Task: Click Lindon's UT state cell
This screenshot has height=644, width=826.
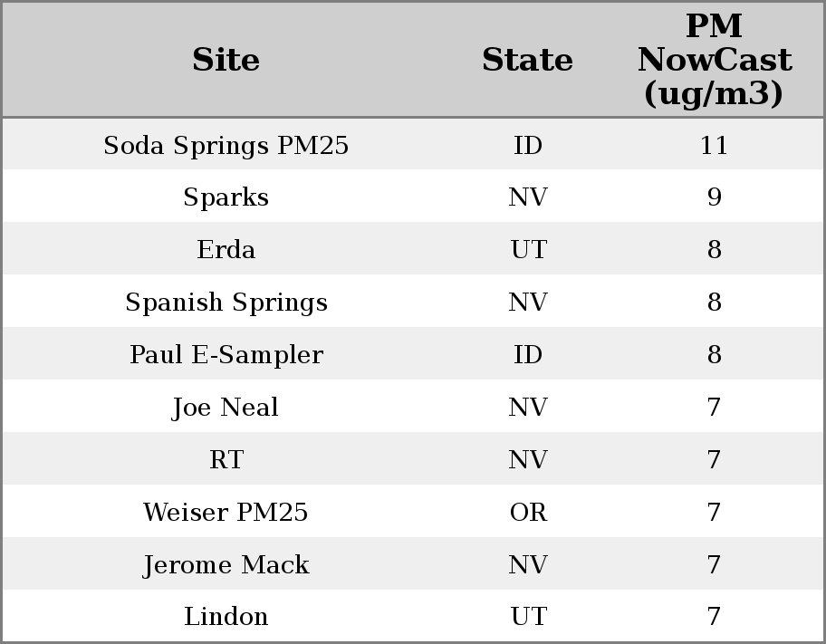Action: click(528, 617)
